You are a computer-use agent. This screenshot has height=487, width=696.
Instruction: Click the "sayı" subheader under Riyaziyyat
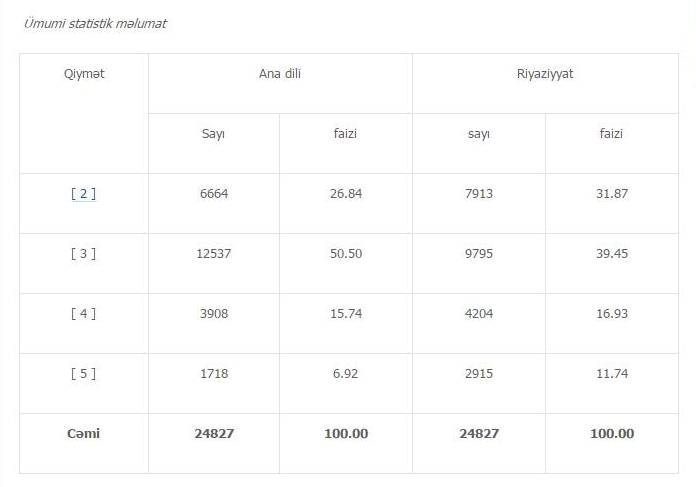pos(479,134)
